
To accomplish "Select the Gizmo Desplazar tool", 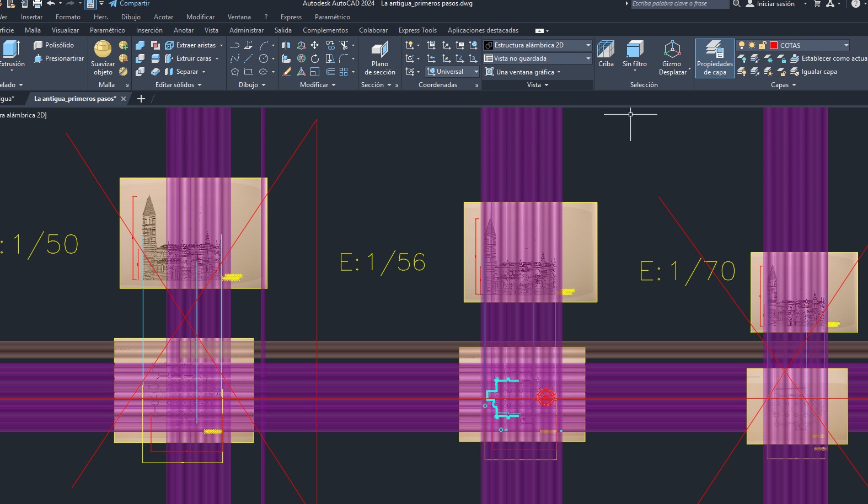I will tap(673, 58).
